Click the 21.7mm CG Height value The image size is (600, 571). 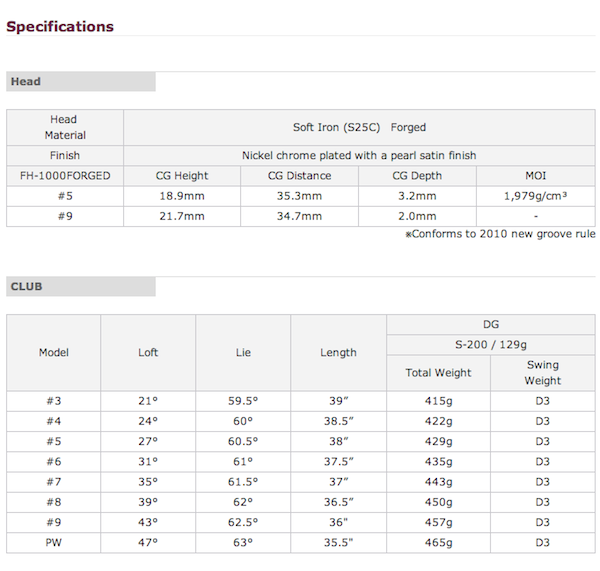[182, 216]
